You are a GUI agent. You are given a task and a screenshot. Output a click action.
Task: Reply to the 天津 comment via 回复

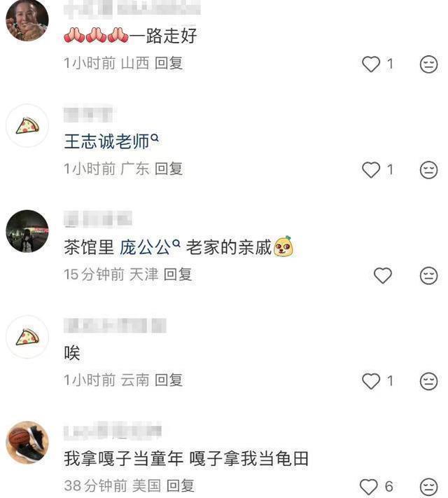[178, 275]
